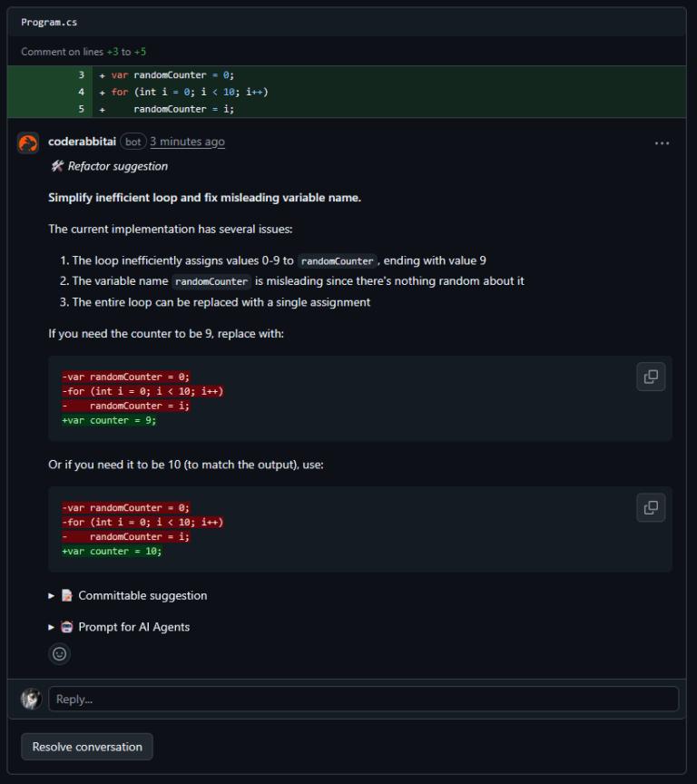
Task: Select the Program.cs file header
Action: (x=46, y=22)
